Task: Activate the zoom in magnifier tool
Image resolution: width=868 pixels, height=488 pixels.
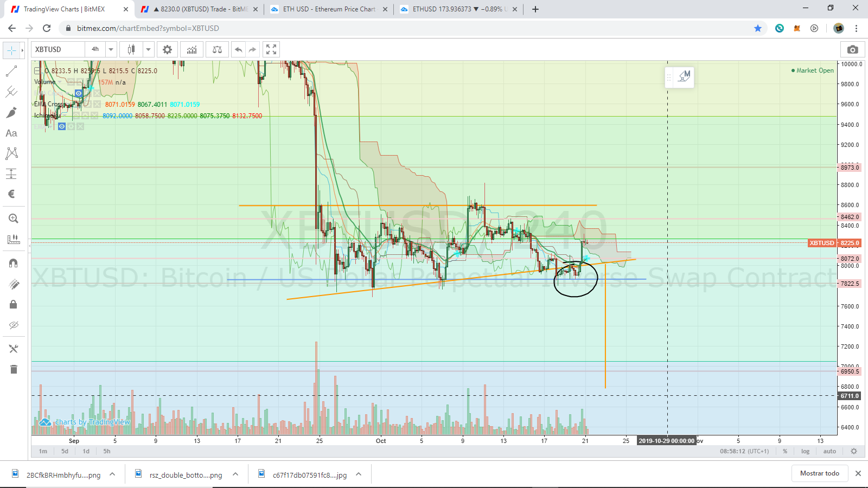Action: (x=14, y=219)
